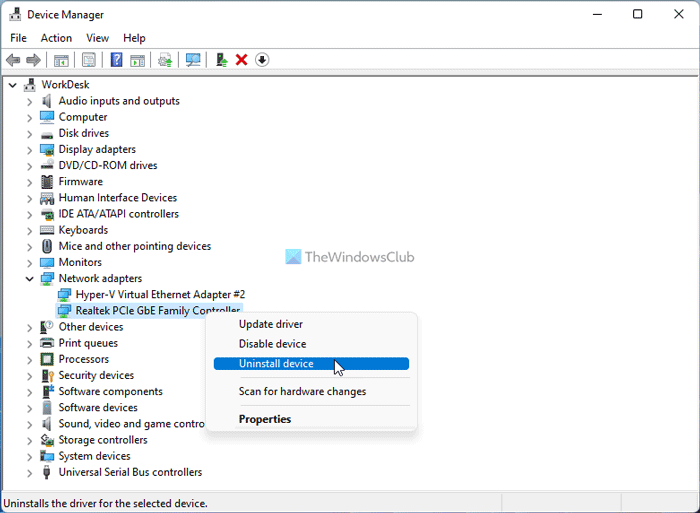Open the File menu
The image size is (700, 513).
(18, 38)
